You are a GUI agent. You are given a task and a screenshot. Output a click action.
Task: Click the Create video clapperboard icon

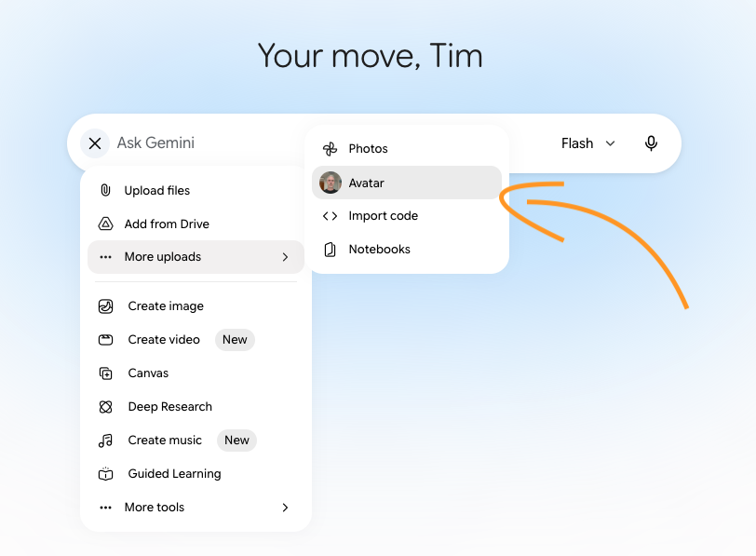coord(105,340)
